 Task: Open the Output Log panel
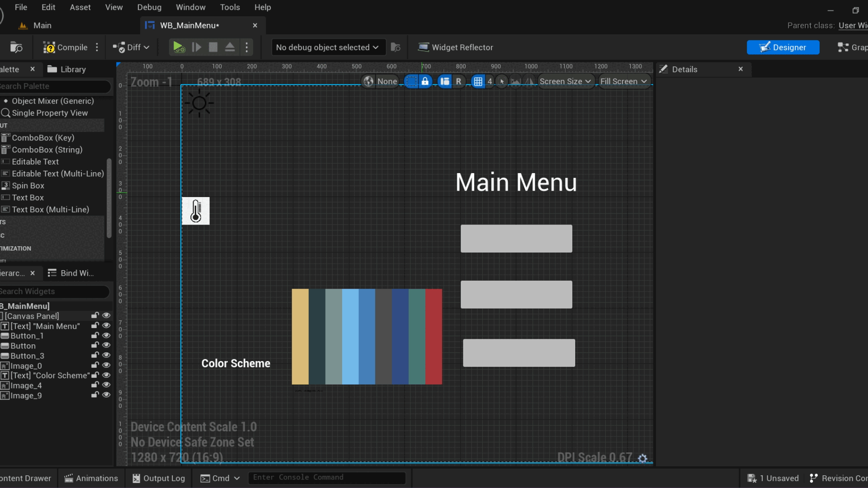coord(159,478)
